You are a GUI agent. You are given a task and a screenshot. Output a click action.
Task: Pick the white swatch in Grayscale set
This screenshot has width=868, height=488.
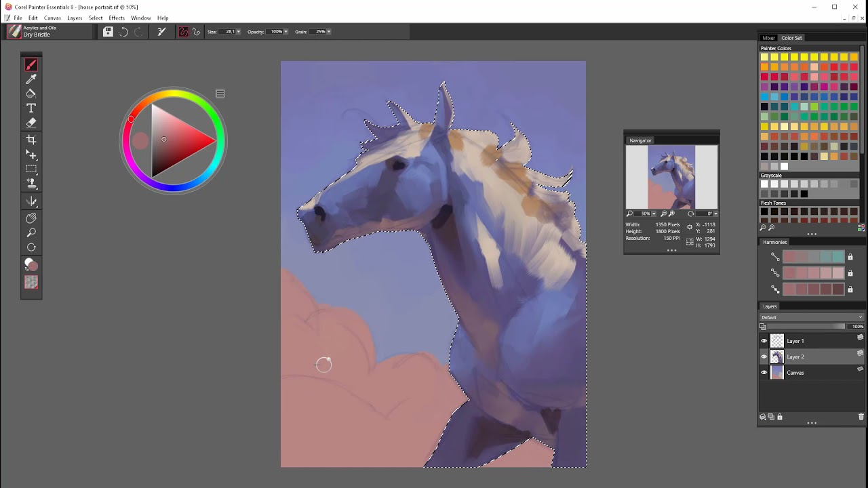click(x=764, y=184)
